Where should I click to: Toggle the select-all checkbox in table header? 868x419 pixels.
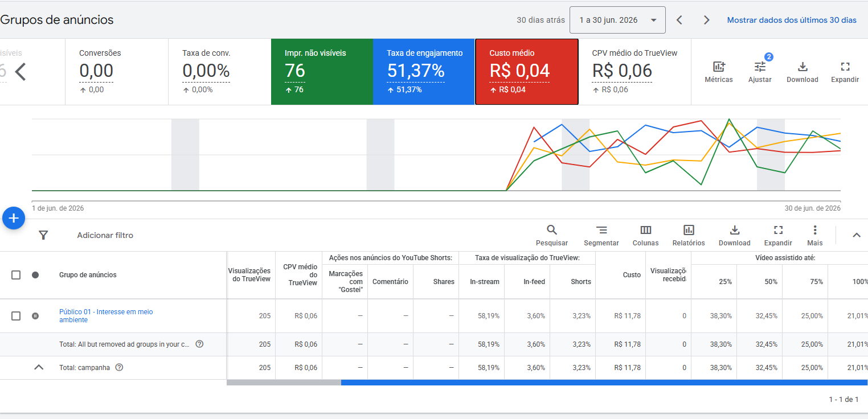point(16,275)
